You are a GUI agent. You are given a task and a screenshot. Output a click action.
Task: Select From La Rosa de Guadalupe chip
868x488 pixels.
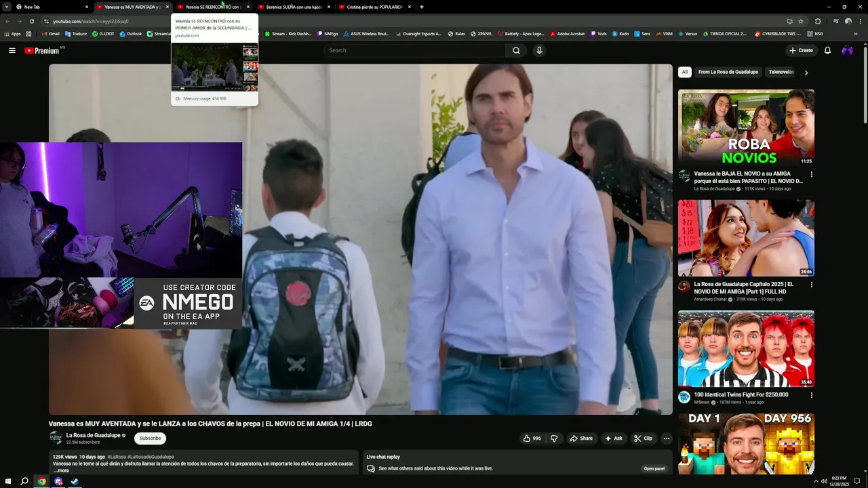pos(728,72)
